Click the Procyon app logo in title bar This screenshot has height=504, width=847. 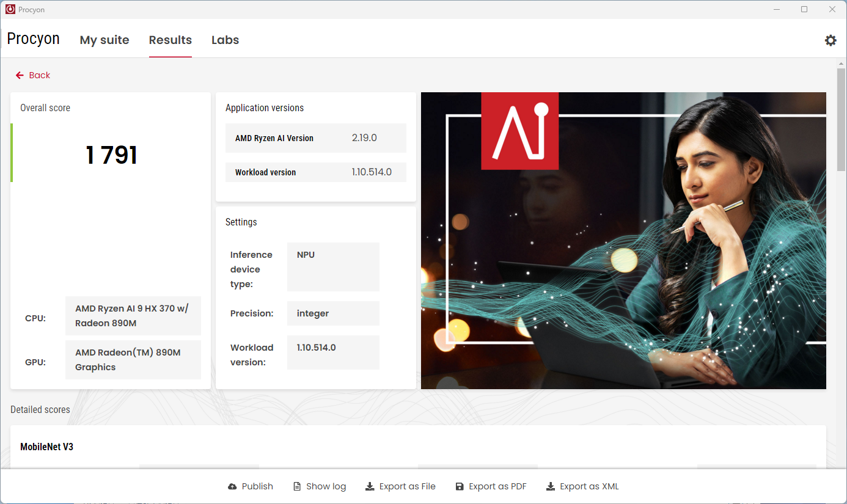click(x=10, y=9)
